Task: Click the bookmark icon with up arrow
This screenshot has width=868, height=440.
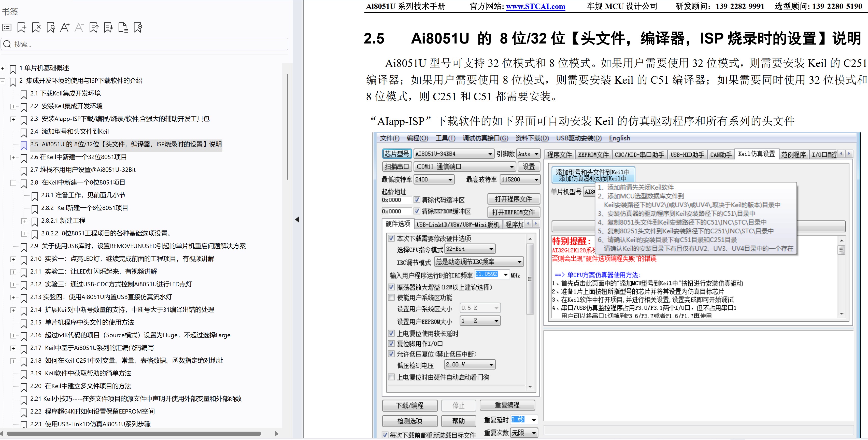Action: coord(94,28)
